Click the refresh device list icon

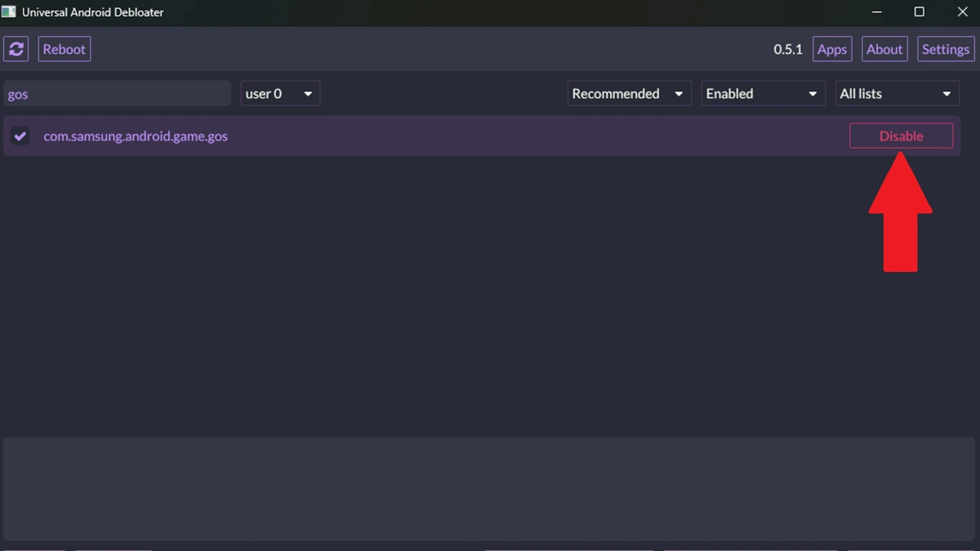tap(16, 49)
